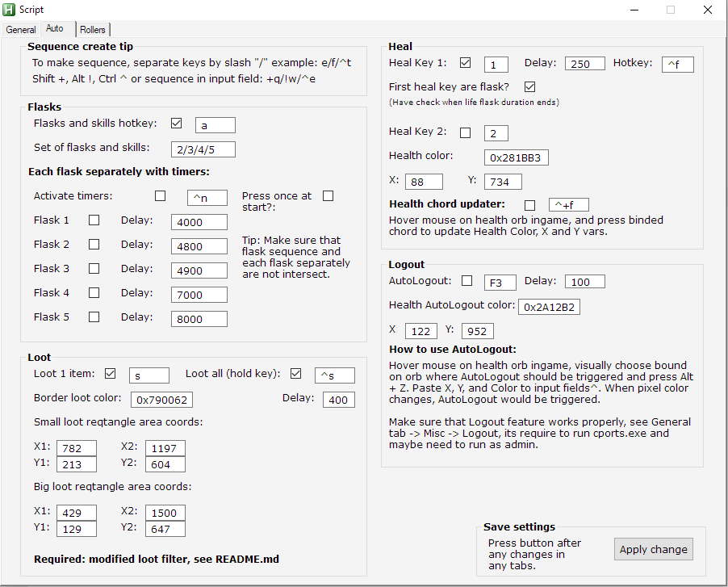This screenshot has height=587, width=728.
Task: Click the Border loot color field
Action: (161, 400)
